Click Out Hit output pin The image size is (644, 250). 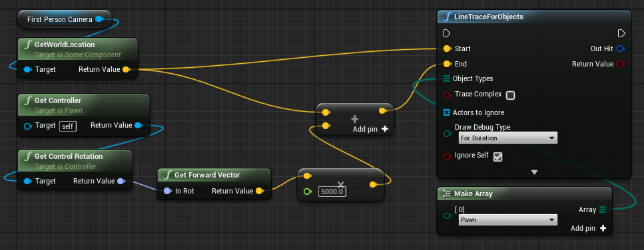coord(620,49)
